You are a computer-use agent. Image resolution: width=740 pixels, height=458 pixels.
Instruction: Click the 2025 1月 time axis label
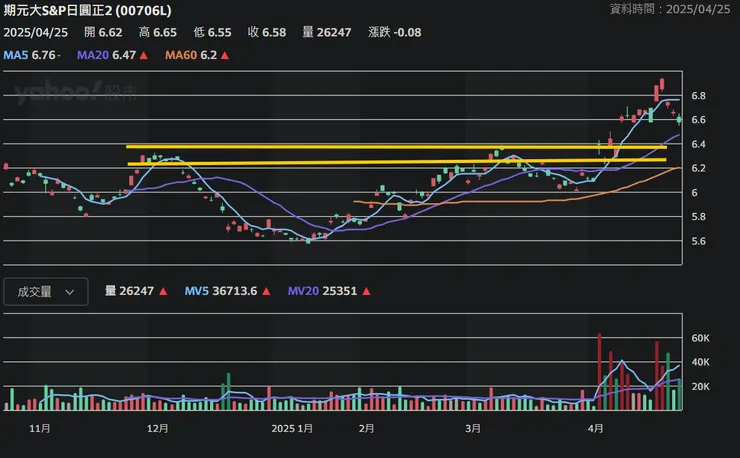click(292, 428)
